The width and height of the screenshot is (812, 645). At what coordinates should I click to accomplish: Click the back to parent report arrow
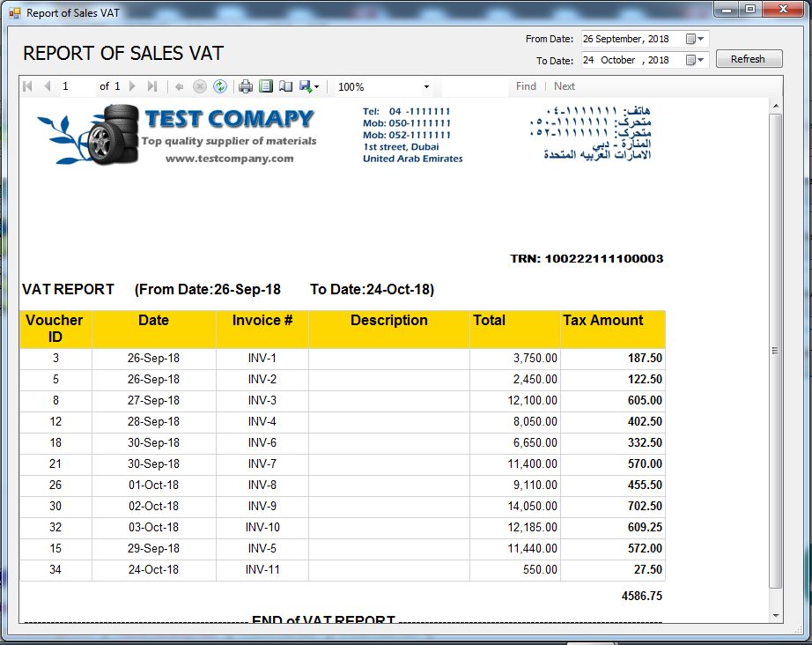(x=179, y=86)
